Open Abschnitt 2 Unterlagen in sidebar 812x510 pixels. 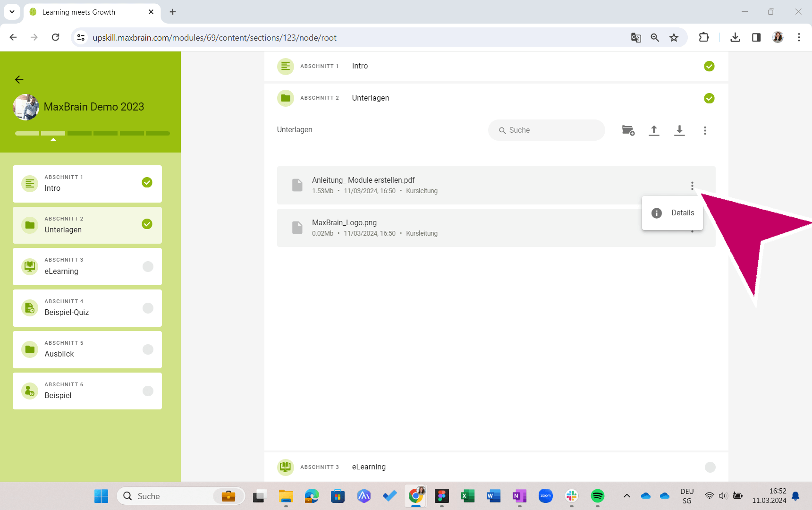(87, 225)
